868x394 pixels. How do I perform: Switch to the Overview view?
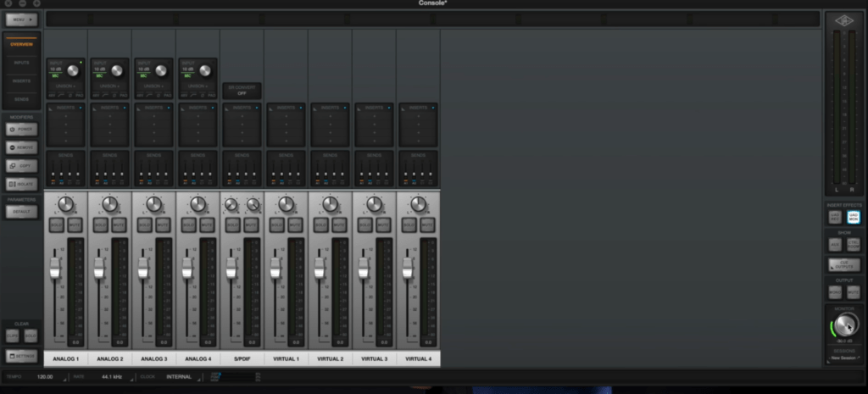[21, 44]
